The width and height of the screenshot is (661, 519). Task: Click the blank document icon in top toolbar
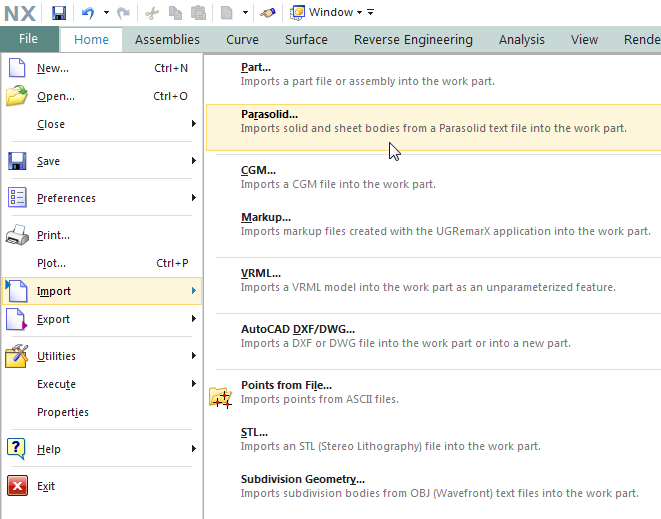point(227,13)
